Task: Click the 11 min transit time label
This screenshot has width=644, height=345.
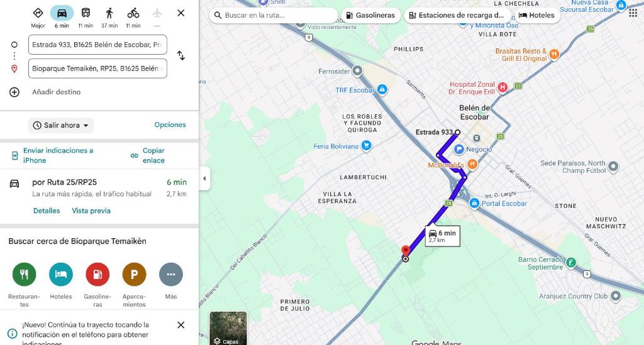Action: [86, 25]
